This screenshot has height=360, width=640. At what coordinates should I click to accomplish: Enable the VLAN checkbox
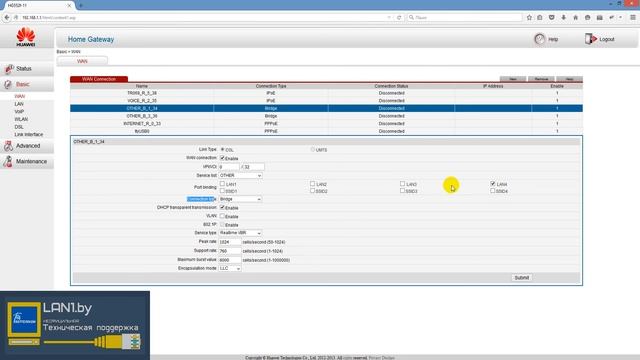coord(222,216)
